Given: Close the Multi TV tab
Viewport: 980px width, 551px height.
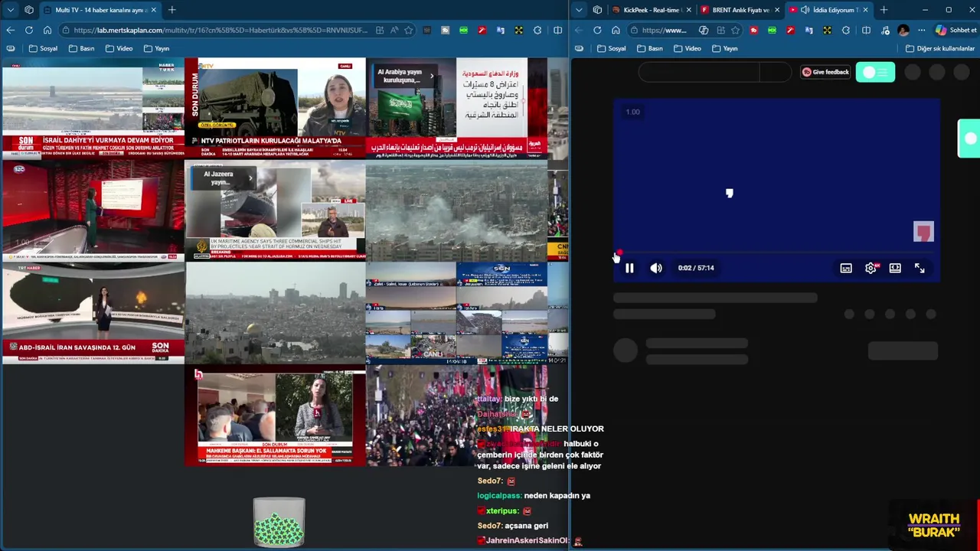Looking at the screenshot, I should [x=153, y=10].
